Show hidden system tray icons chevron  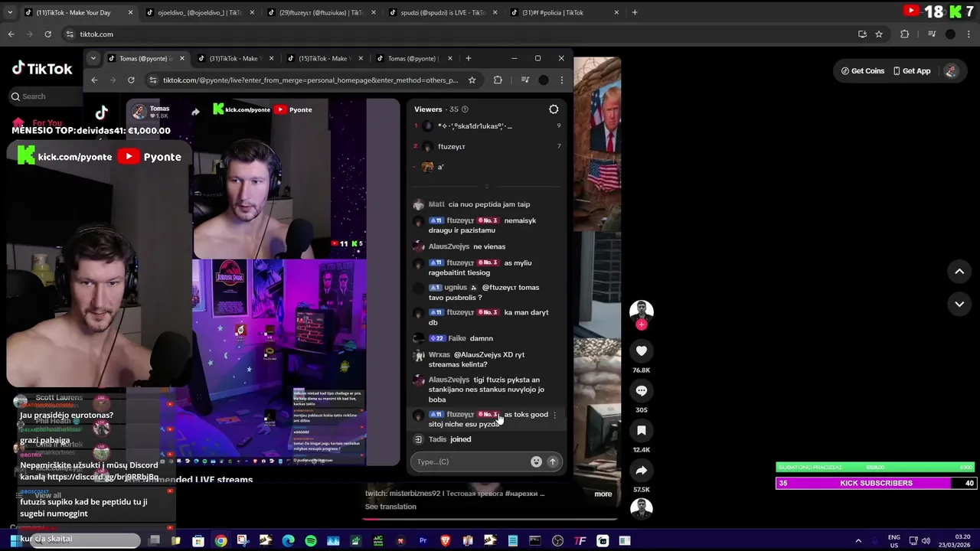[858, 541]
